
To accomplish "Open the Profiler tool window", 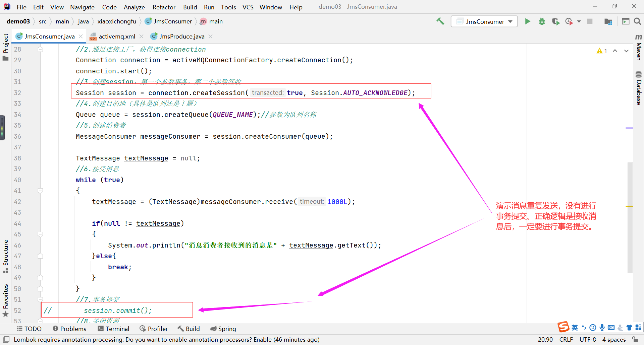I will pyautogui.click(x=154, y=329).
